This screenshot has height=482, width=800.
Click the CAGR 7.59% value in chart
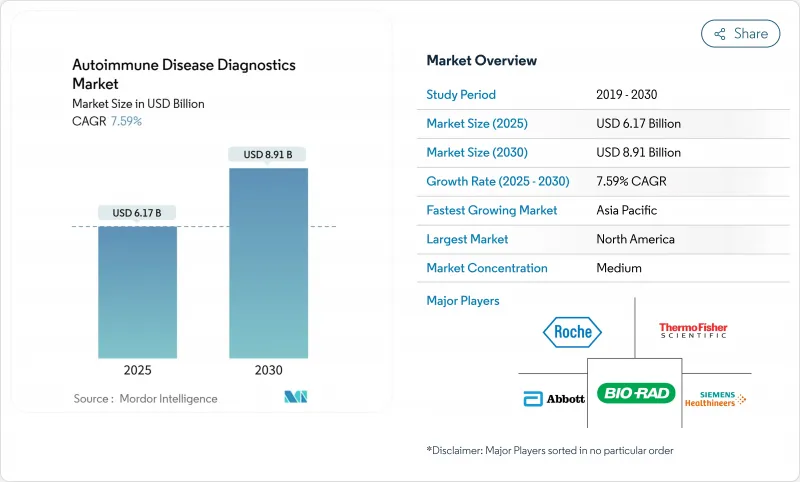coord(125,121)
